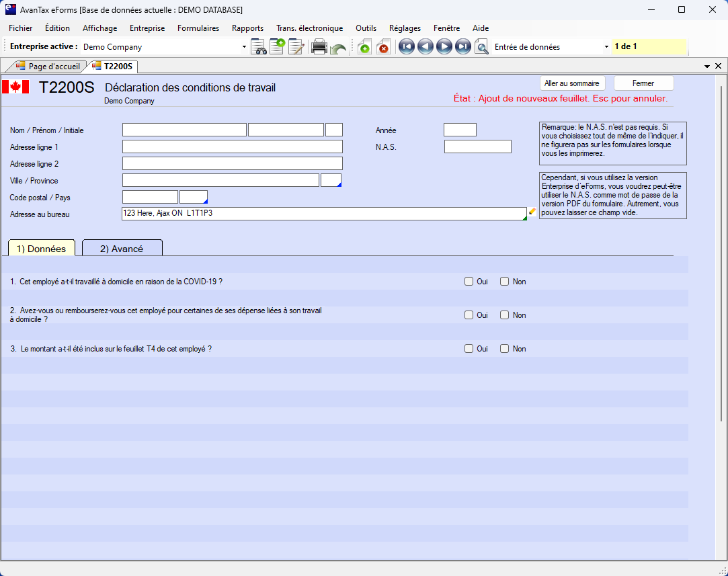Open the Entreprise active dropdown
This screenshot has width=728, height=576.
tap(244, 47)
